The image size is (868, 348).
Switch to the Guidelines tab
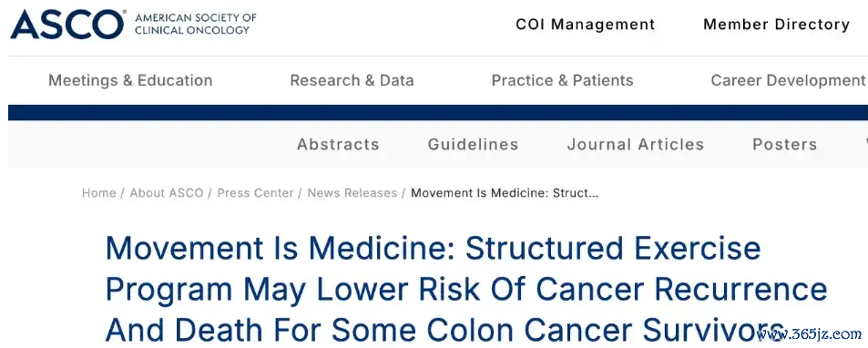(x=473, y=145)
